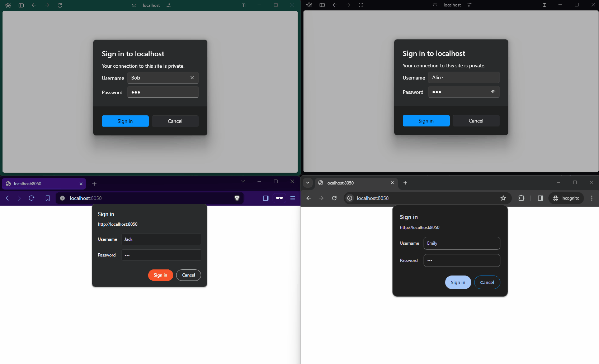Go forward in top-right Vivaldi window
This screenshot has width=599, height=364.
point(348,5)
